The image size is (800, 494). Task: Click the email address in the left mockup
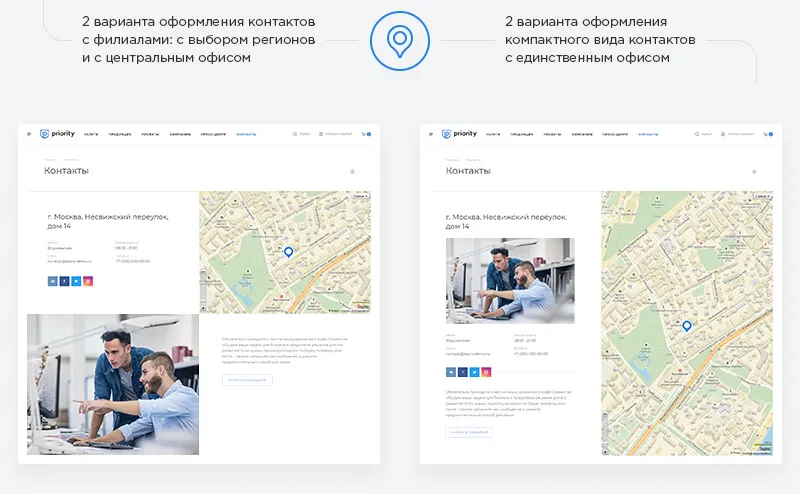(70, 261)
